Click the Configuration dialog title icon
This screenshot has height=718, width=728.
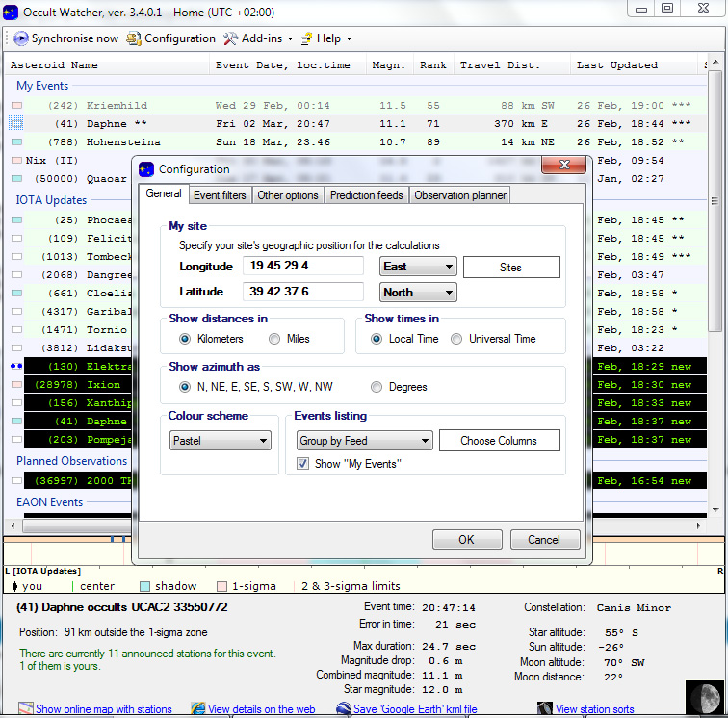click(146, 169)
